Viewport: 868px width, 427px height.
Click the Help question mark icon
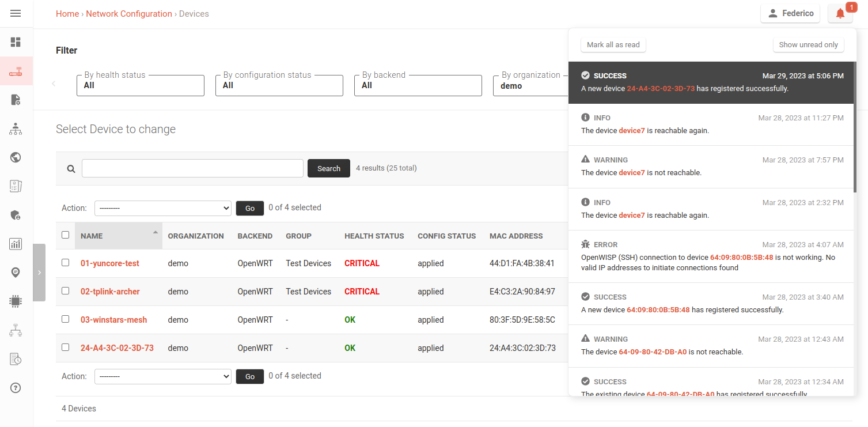click(x=16, y=387)
